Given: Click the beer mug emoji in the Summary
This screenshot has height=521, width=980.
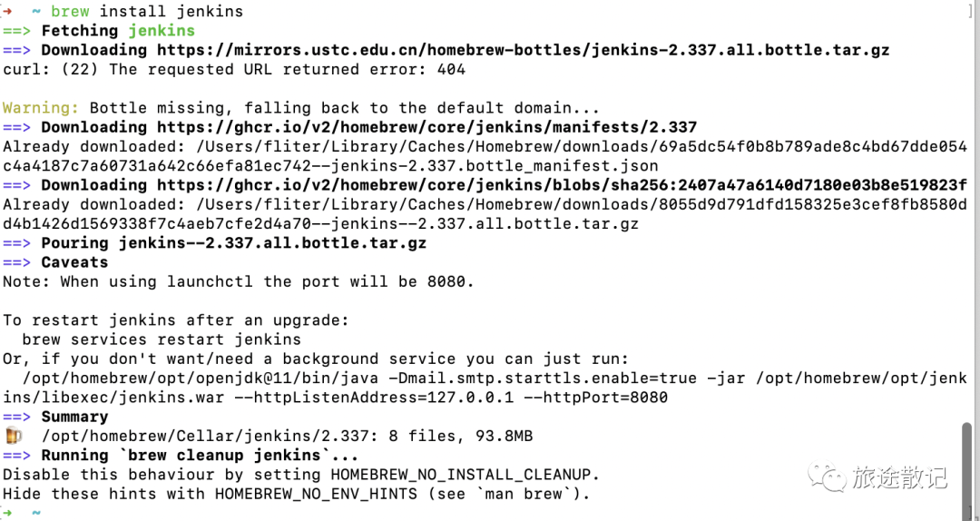Looking at the screenshot, I should (13, 436).
